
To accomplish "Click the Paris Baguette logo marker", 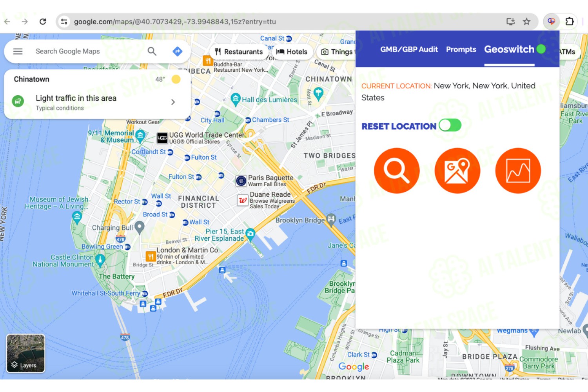I will (241, 181).
